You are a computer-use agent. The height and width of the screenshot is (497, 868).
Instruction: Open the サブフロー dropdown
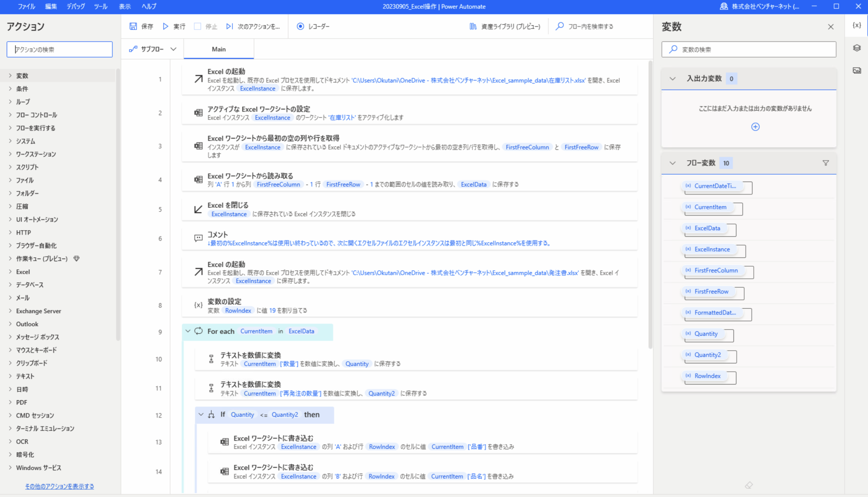(153, 49)
